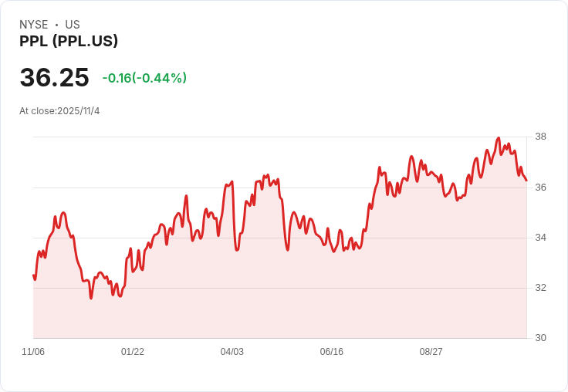The width and height of the screenshot is (568, 392).
Task: Click the first data point of the chart line
Action: tap(33, 275)
